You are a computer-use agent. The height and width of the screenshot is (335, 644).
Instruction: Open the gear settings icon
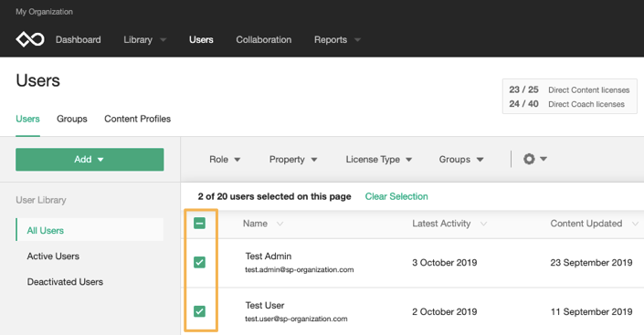(529, 159)
